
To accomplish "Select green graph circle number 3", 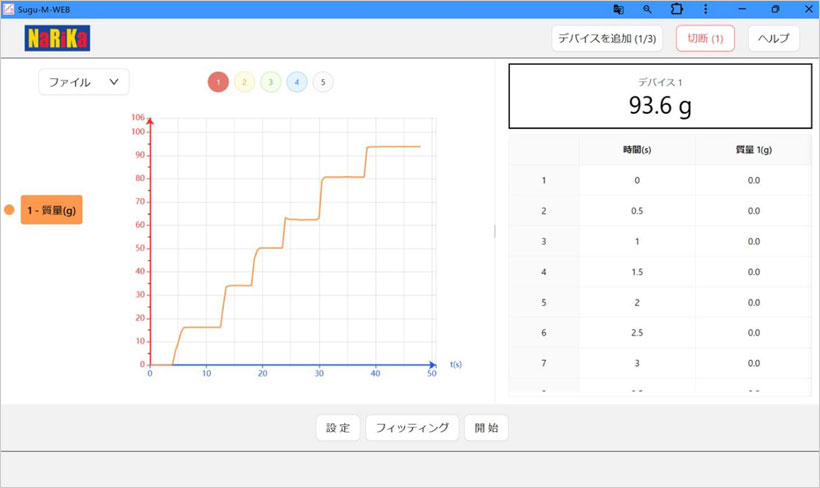I will 270,82.
